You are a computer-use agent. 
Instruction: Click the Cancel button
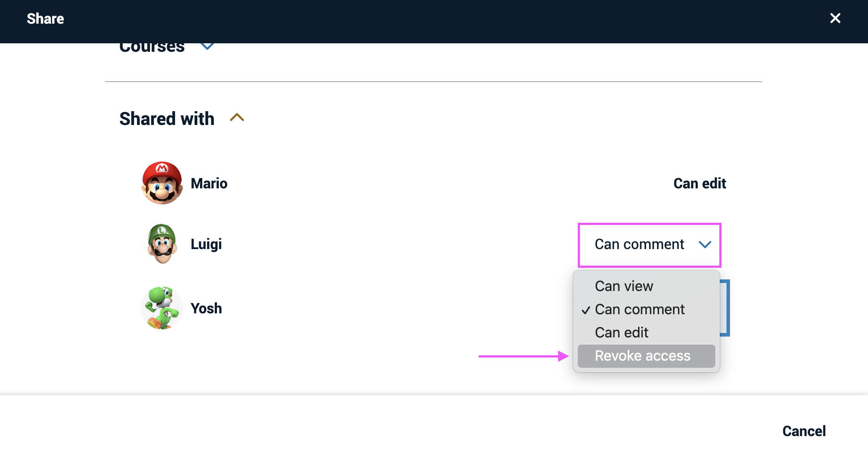click(804, 431)
